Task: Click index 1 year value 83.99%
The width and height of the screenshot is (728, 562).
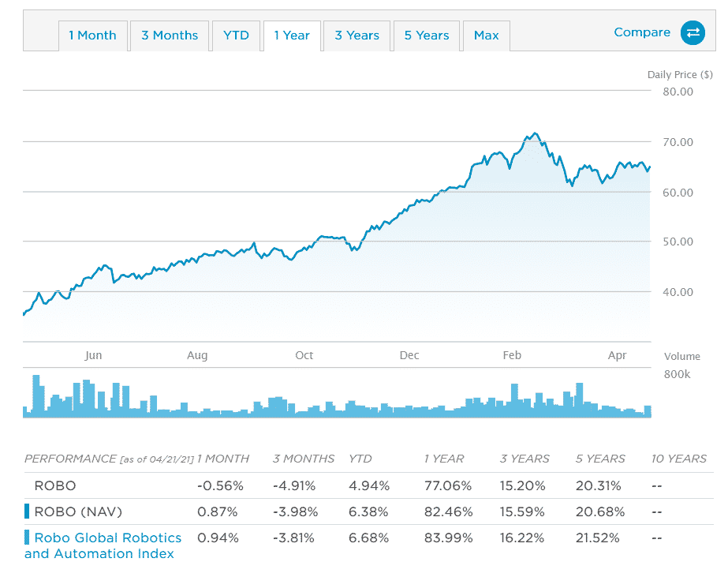Action: click(449, 538)
